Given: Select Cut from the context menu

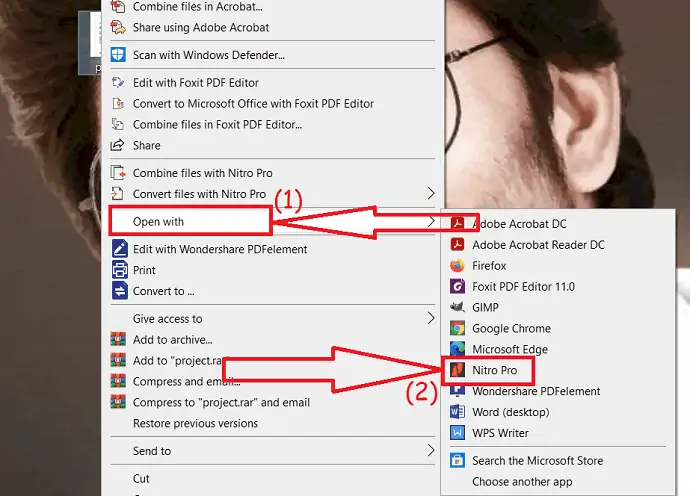Looking at the screenshot, I should (142, 479).
